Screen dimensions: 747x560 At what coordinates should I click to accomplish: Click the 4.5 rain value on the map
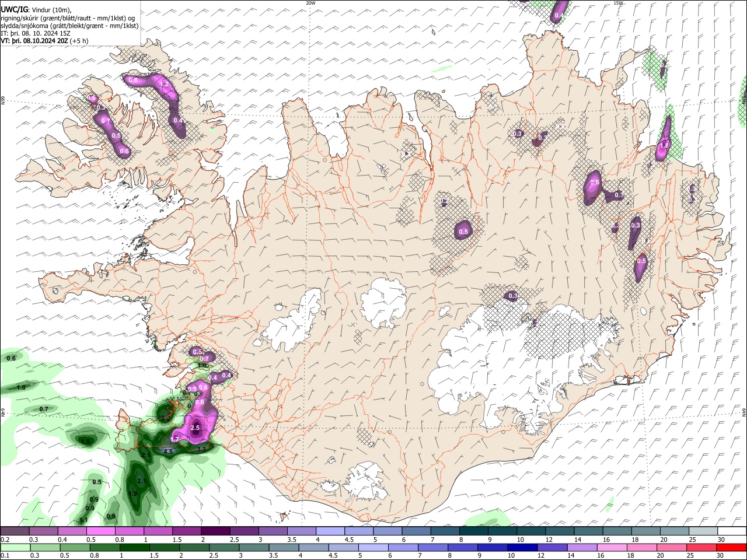pyautogui.click(x=168, y=452)
